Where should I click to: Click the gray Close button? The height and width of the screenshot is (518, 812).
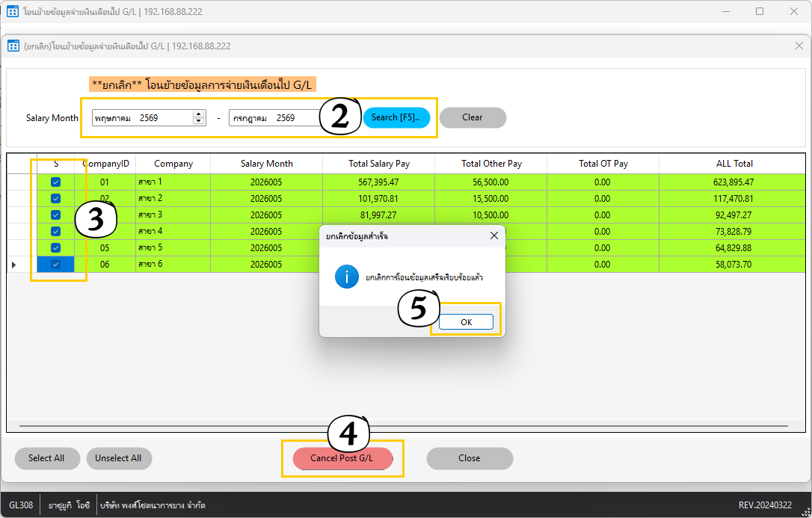[x=469, y=458]
